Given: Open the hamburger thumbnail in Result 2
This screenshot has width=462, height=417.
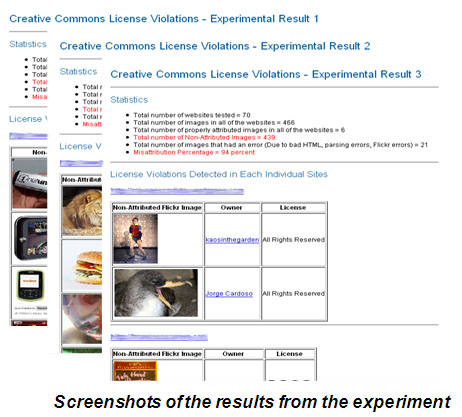Looking at the screenshot, I should 82,266.
